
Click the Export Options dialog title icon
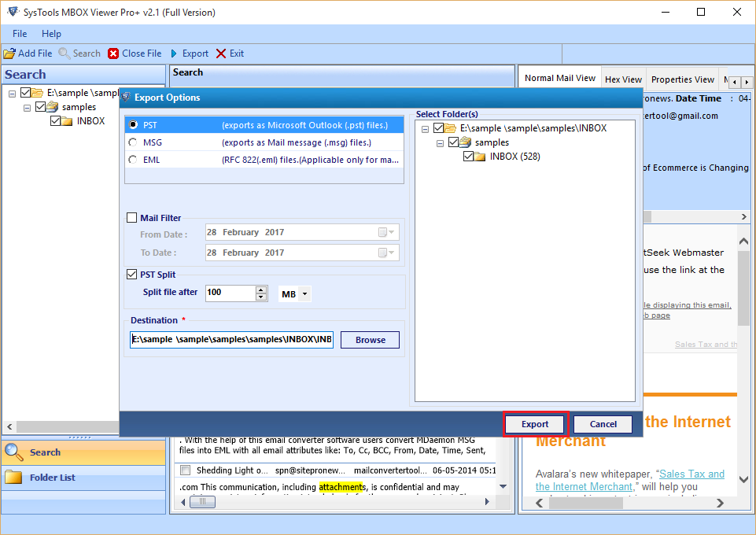click(126, 98)
